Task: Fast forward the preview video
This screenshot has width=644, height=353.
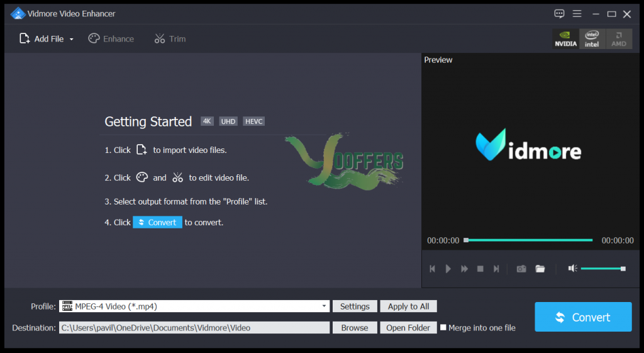Action: point(465,269)
